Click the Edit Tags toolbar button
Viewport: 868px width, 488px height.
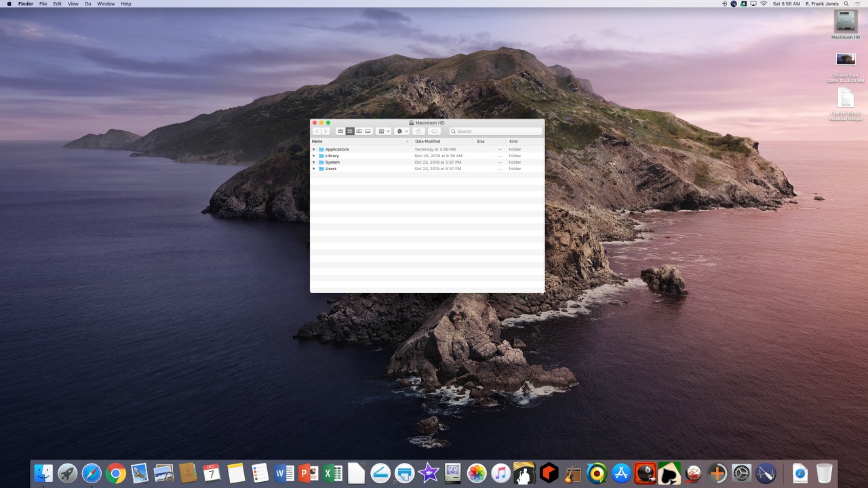click(x=435, y=131)
